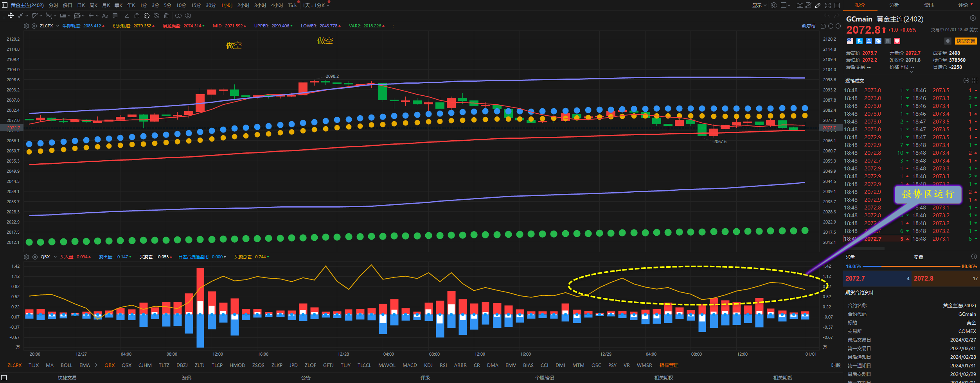The height and width of the screenshot is (383, 980).
Task: Select the trend line drawing tool
Action: pyautogui.click(x=21, y=16)
